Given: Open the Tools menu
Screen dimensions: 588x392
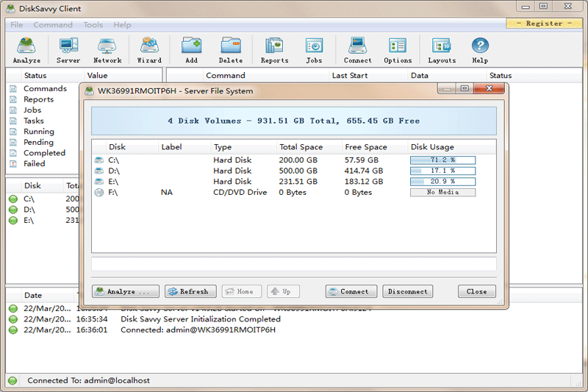Looking at the screenshot, I should (x=93, y=25).
